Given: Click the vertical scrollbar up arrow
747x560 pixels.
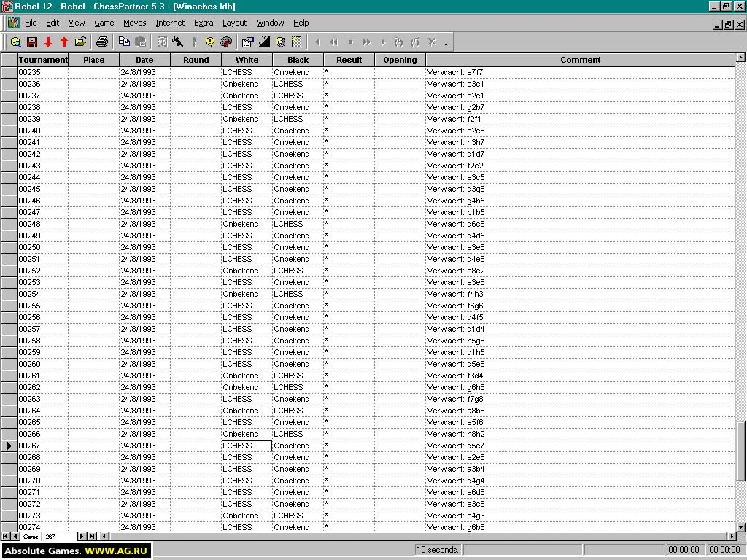Looking at the screenshot, I should (740, 58).
